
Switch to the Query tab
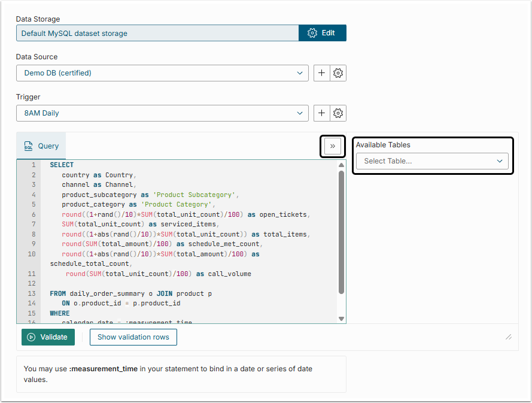[41, 146]
